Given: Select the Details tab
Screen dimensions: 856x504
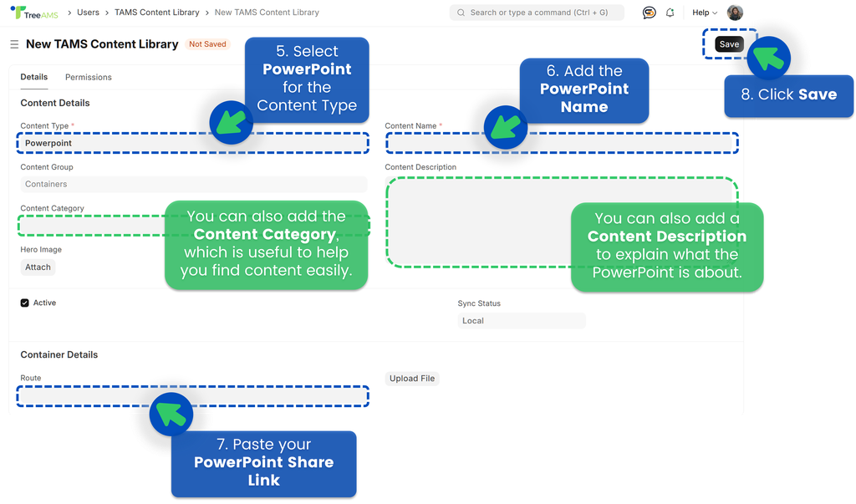Looking at the screenshot, I should point(34,77).
